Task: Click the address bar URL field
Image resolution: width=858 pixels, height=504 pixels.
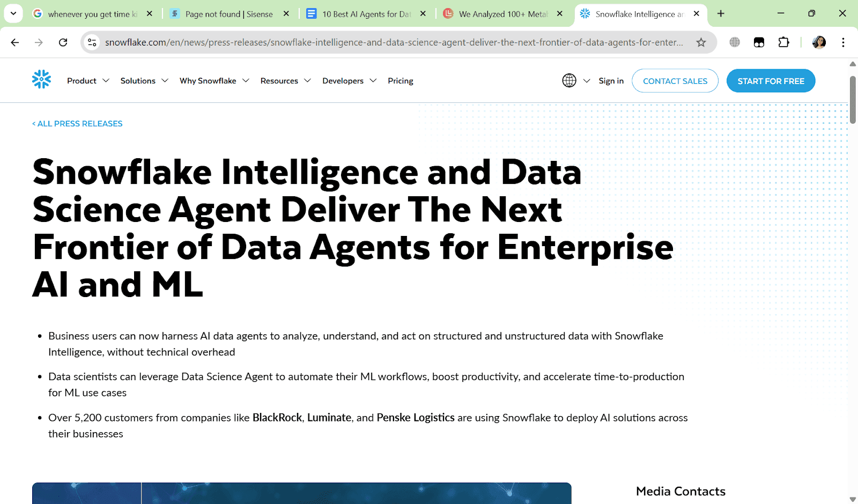Action: [x=394, y=42]
